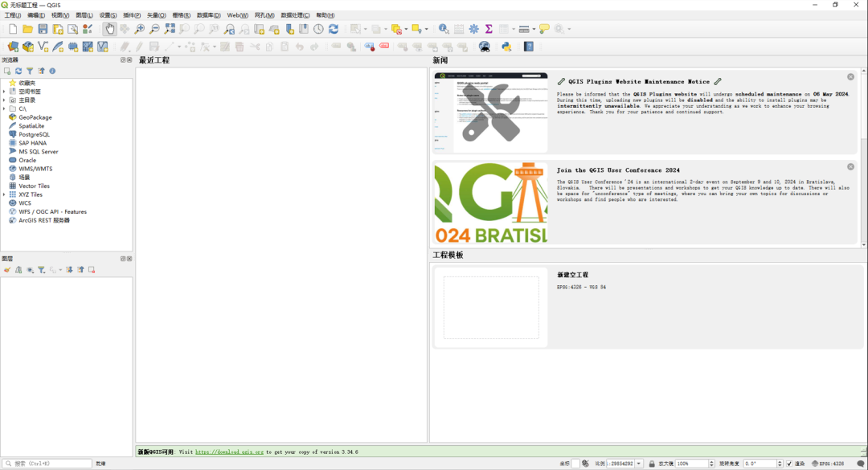Viewport: 868px width, 470px height.
Task: Open the 帮助(H) menu
Action: tap(325, 15)
